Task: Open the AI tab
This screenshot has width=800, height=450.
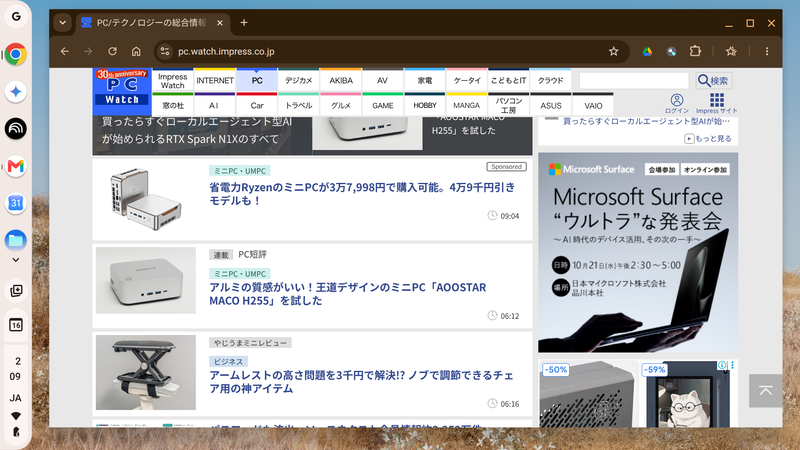Action: (x=215, y=105)
